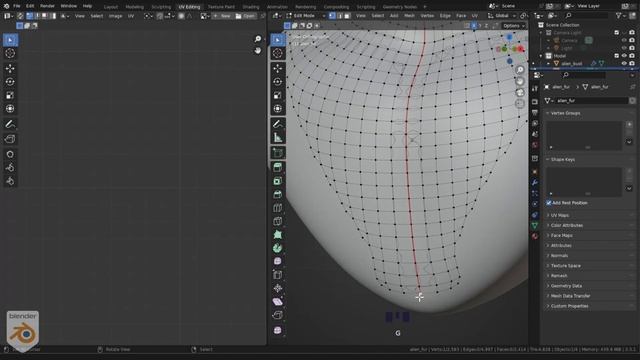Image resolution: width=640 pixels, height=360 pixels.
Task: Select the 3D viewport Rotate tool
Action: [278, 82]
